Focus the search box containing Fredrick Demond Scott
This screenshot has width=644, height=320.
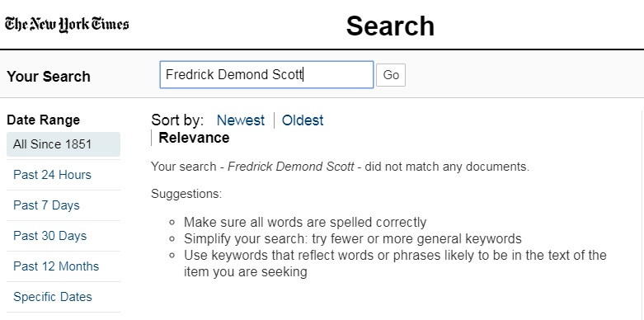click(266, 75)
